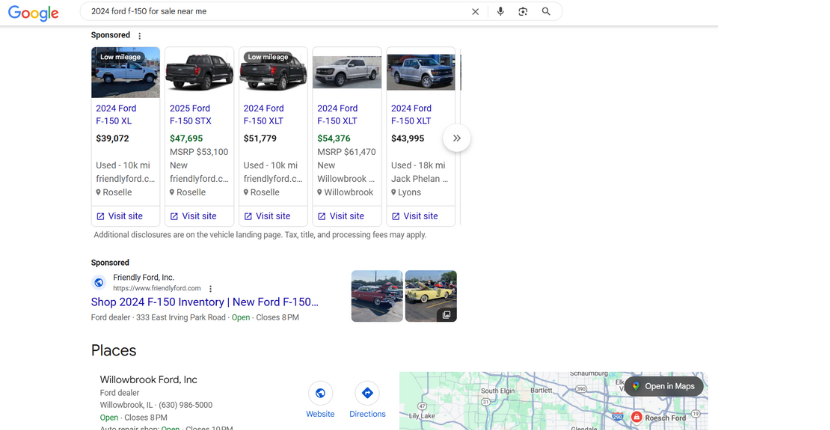Open the Friendly Ford, Inc. advertiser name
The height and width of the screenshot is (430, 830).
click(143, 277)
